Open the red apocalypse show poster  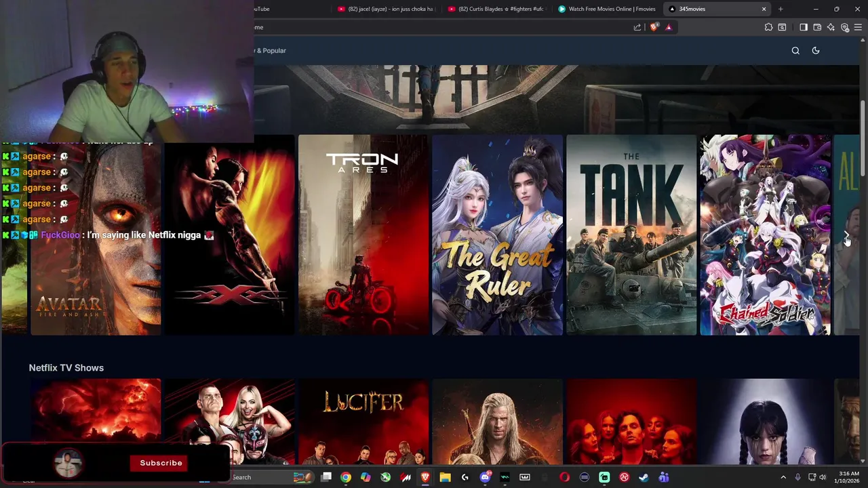click(x=96, y=410)
